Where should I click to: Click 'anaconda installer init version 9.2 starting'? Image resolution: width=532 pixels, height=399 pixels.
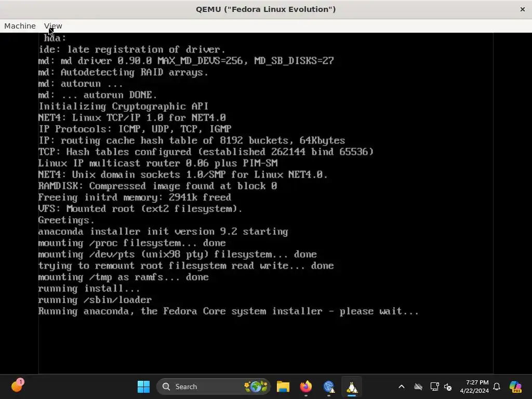163,231
